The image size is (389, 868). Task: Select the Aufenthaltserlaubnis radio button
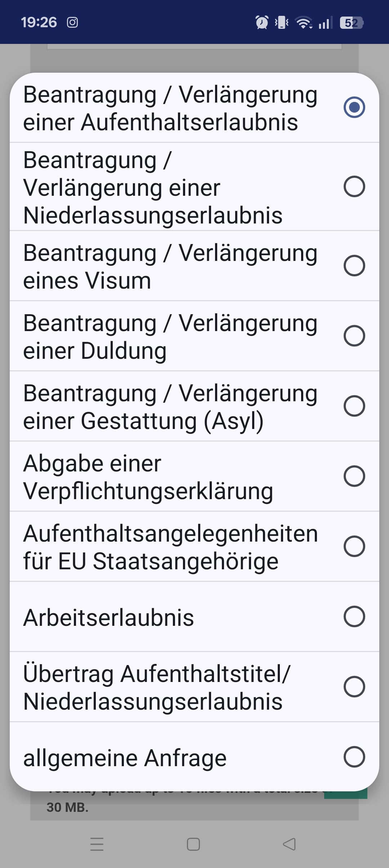coord(354,107)
